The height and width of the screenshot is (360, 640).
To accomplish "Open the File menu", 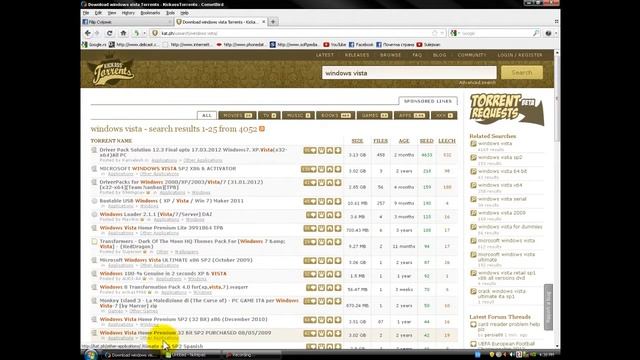I will (x=86, y=13).
